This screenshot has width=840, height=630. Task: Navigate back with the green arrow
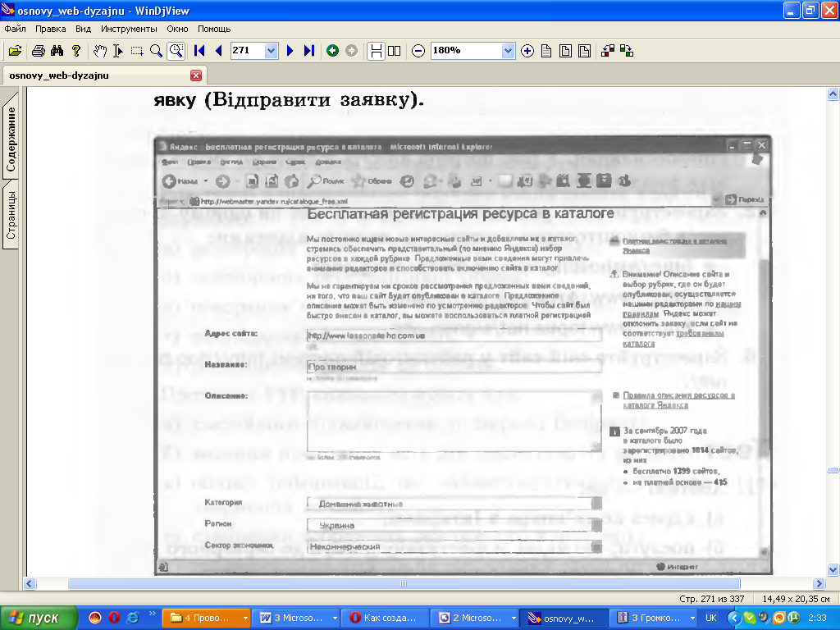pos(333,51)
